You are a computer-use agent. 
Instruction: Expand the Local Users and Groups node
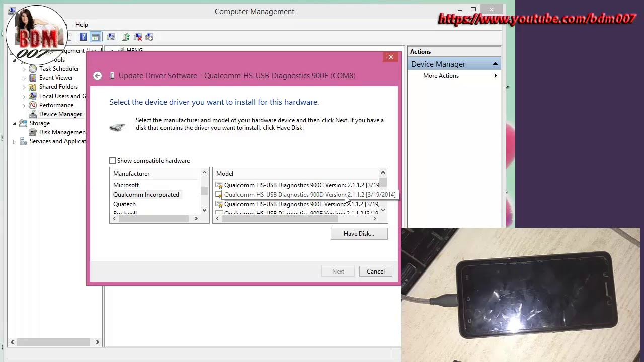[x=24, y=96]
